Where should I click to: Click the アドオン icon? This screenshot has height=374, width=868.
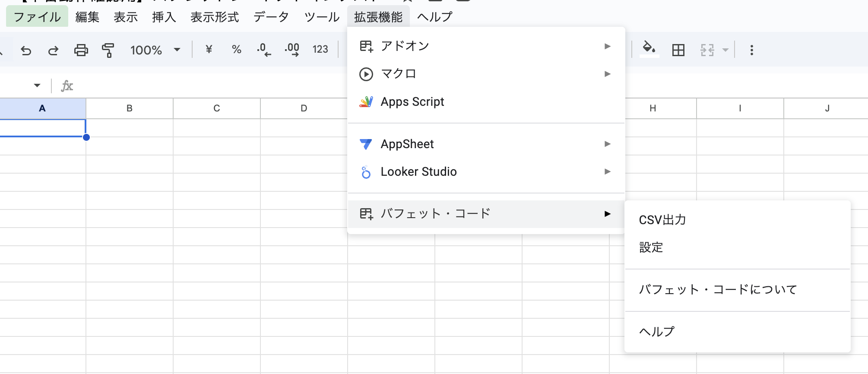(x=366, y=46)
